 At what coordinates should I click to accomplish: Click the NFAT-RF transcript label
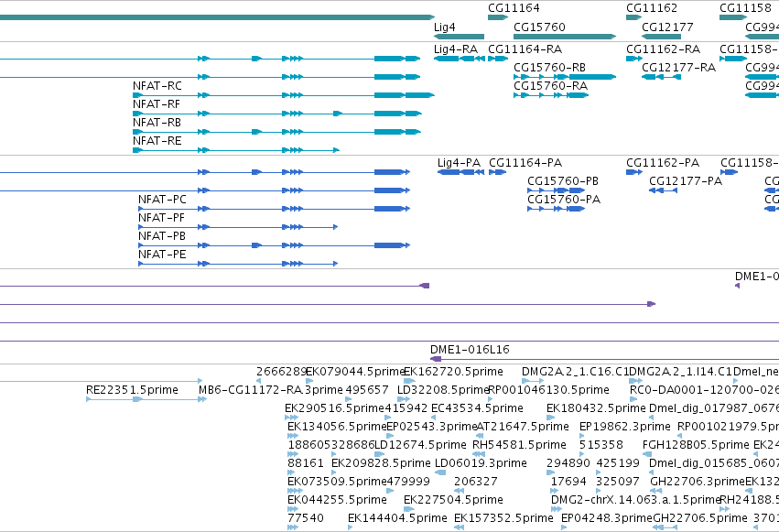[x=156, y=104]
